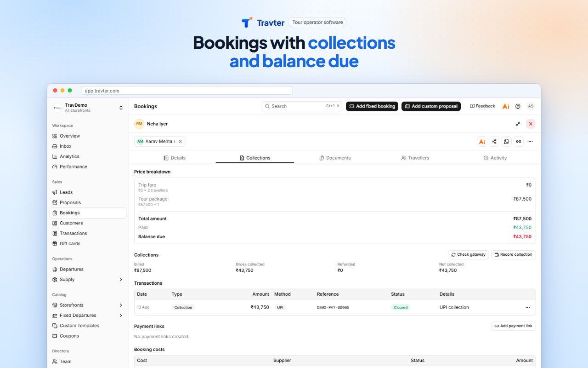Switch to the Activity tab
Screen dimensions: 588x368
(x=495, y=158)
